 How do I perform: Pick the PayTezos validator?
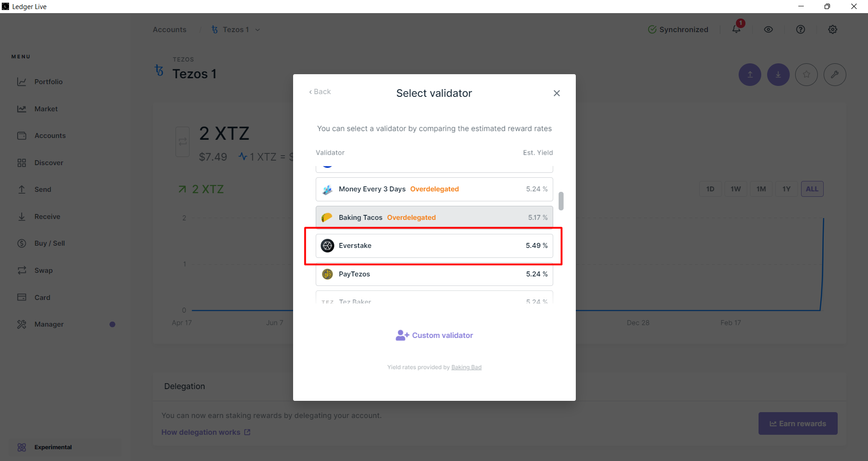434,274
